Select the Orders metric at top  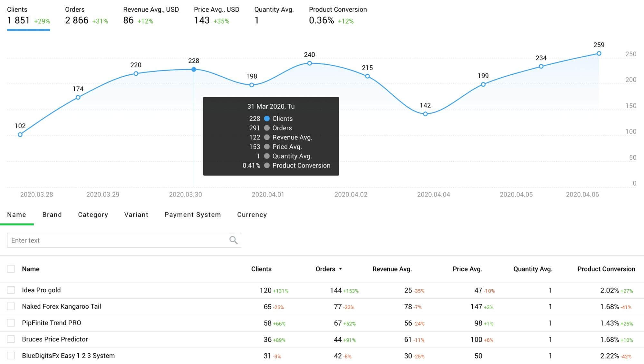tap(86, 15)
